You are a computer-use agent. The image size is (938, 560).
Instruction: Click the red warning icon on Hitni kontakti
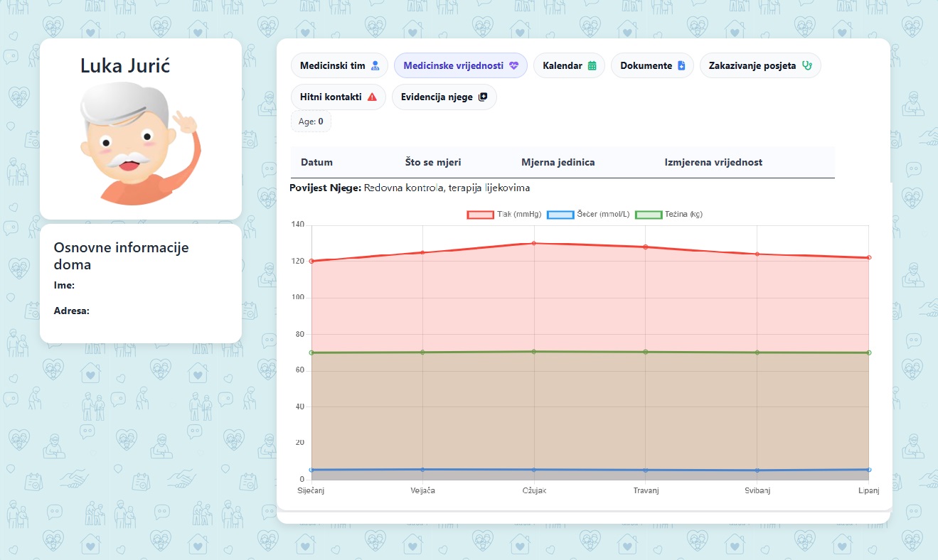coord(373,97)
